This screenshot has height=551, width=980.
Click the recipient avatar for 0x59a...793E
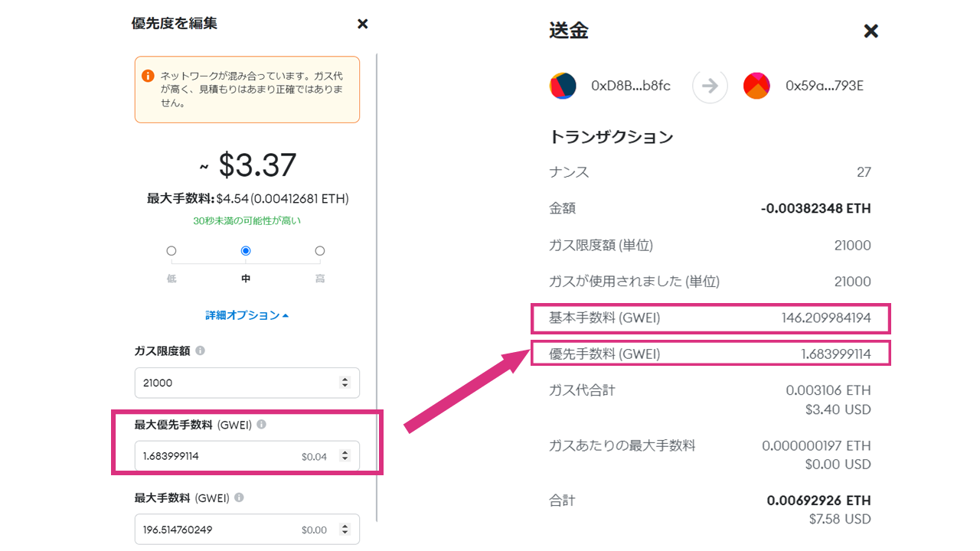coord(756,86)
